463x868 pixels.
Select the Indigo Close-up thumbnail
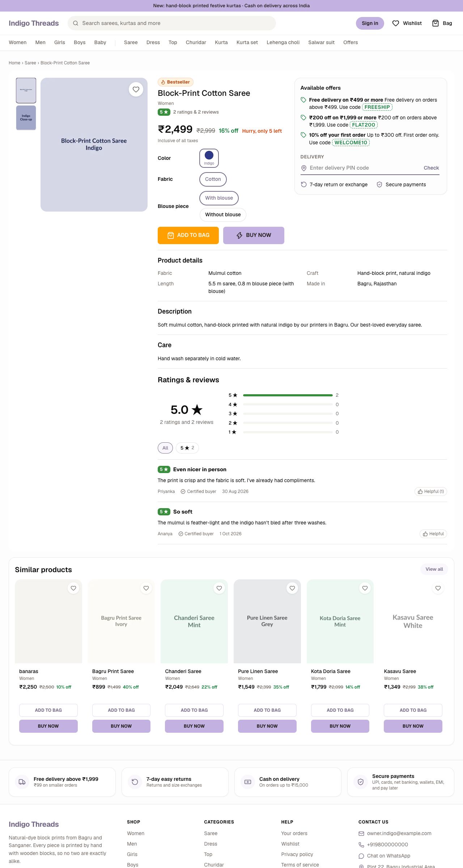pos(26,118)
